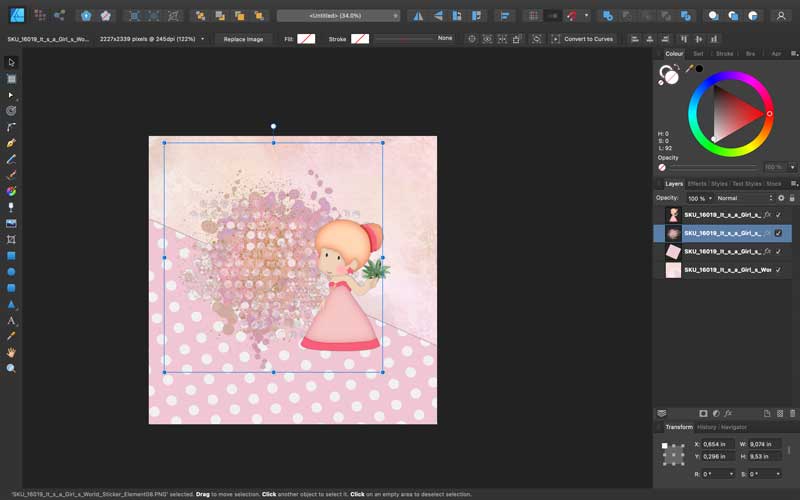Switch to the Designer persona

(17, 15)
